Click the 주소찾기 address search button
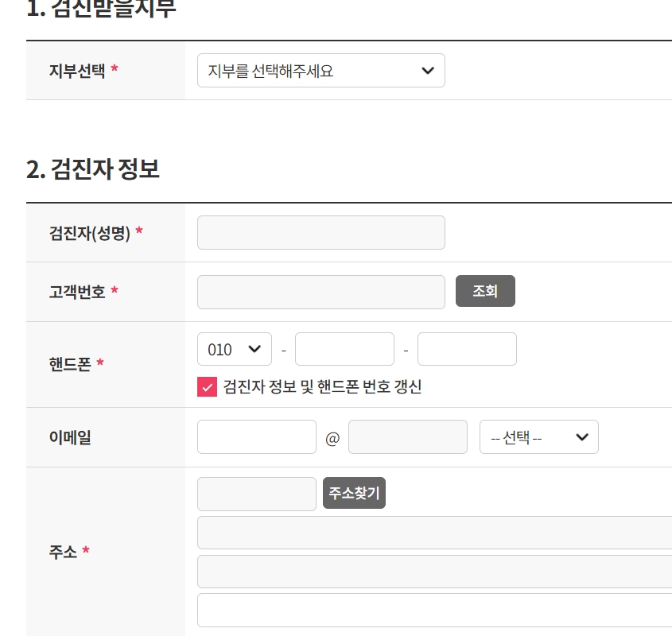Viewport: 672px width, 636px height. [x=353, y=493]
